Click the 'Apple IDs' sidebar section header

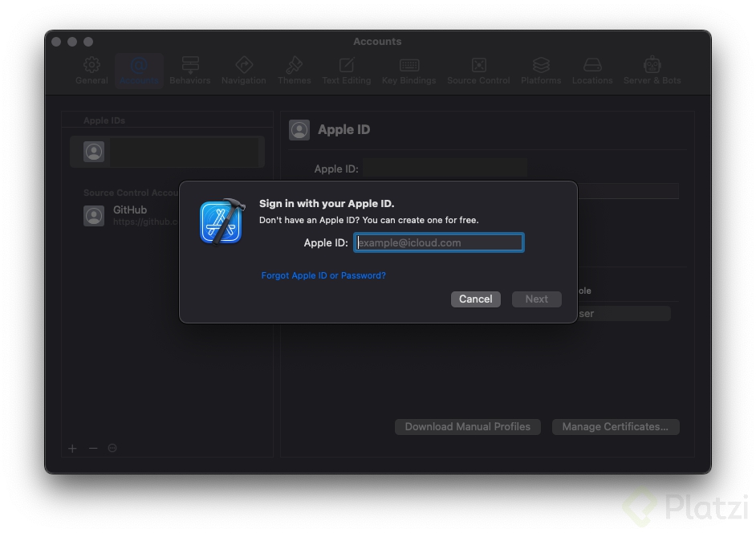pos(104,120)
